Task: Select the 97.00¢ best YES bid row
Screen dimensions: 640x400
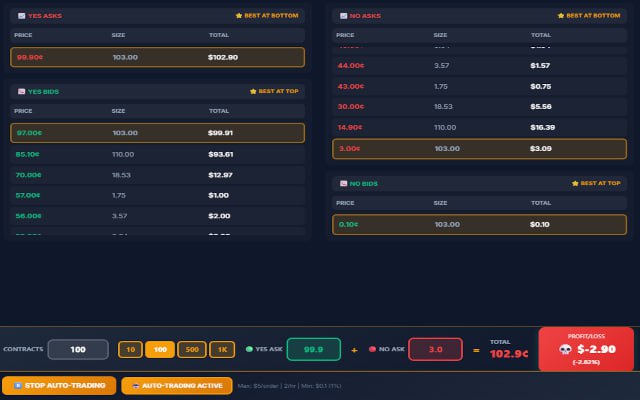Action: (x=157, y=133)
